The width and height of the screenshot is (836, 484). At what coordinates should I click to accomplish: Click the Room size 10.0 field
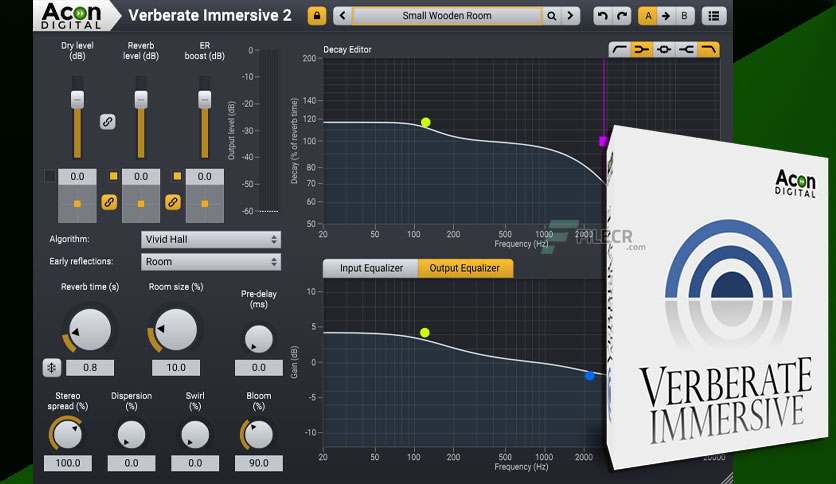(176, 368)
